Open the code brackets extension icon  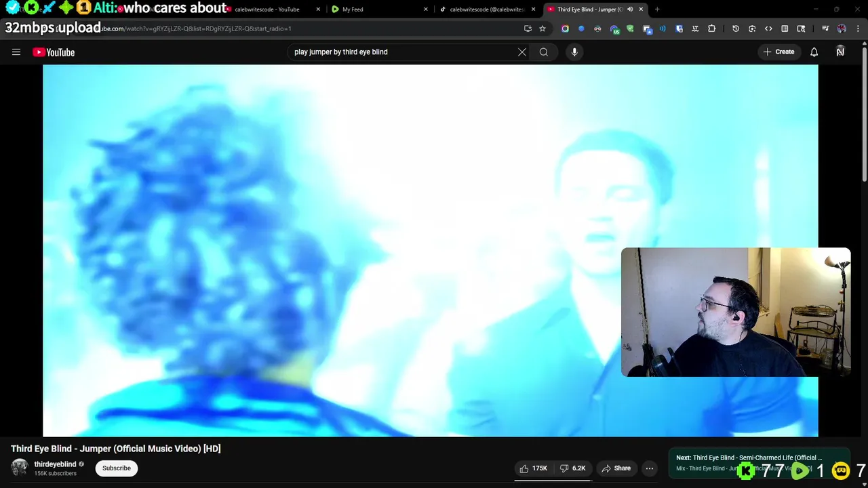click(x=768, y=28)
